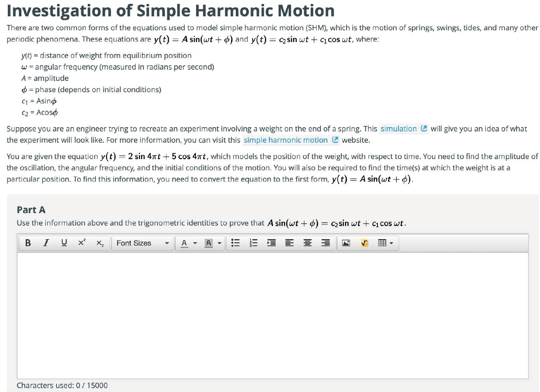Align text to the right
This screenshot has width=540, height=392.
click(326, 243)
